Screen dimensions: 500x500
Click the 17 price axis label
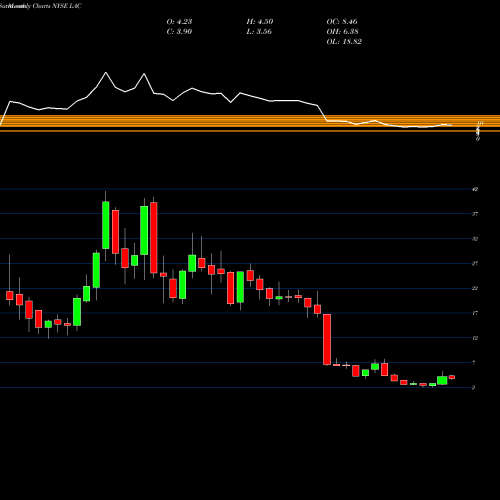(x=475, y=313)
